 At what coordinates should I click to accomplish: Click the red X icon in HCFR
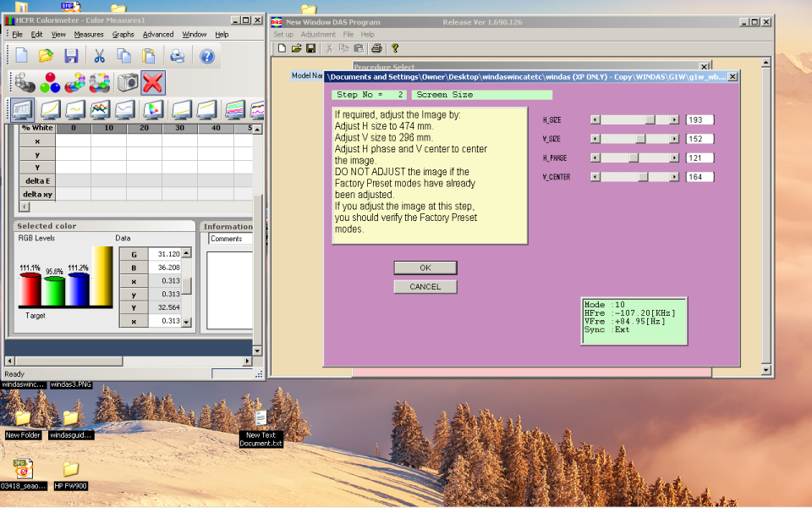153,82
